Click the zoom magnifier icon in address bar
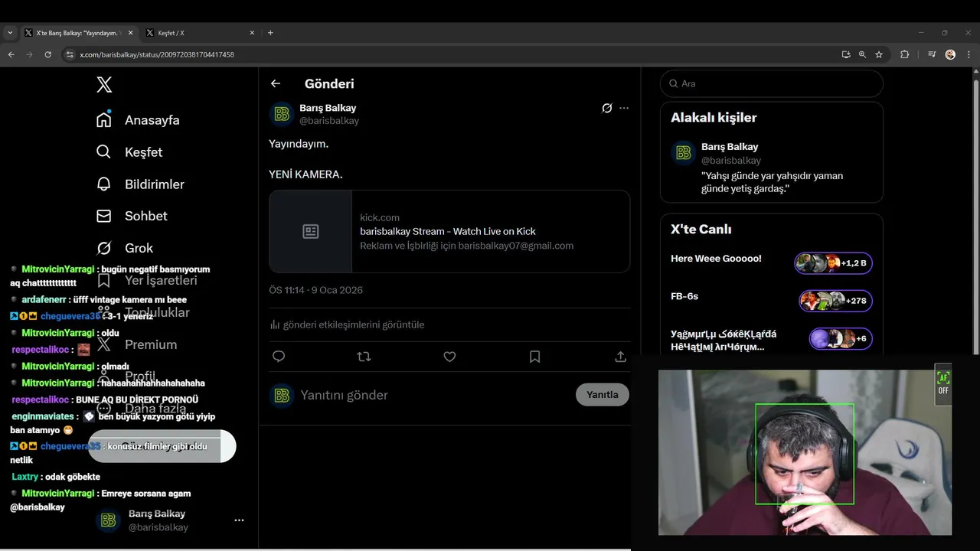Viewport: 980px width, 551px height. click(862, 54)
